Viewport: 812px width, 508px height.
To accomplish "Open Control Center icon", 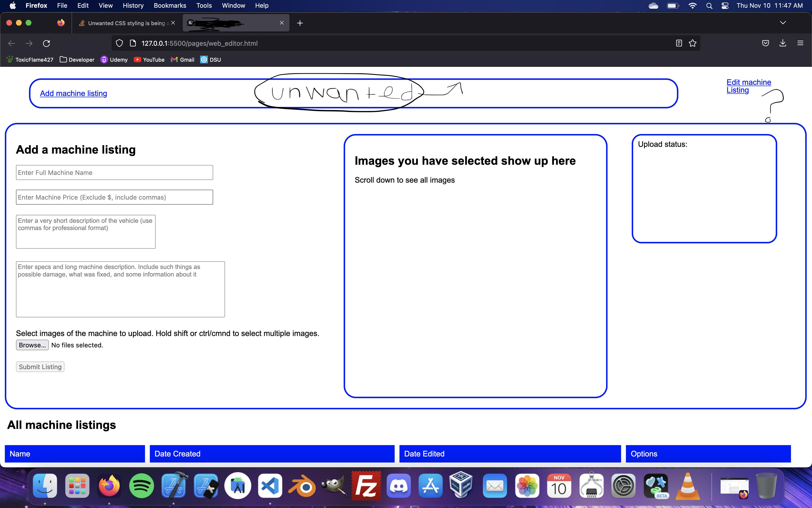I will coord(725,6).
